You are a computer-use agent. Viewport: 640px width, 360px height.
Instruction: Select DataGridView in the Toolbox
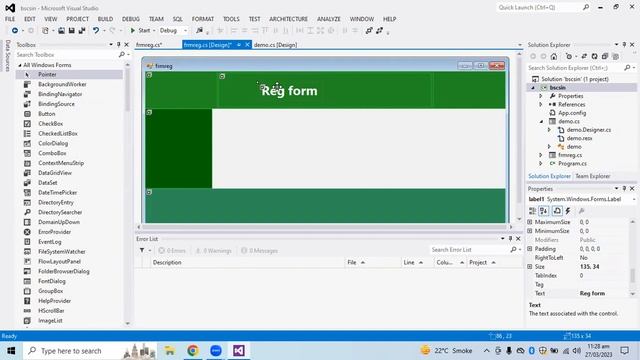click(55, 173)
